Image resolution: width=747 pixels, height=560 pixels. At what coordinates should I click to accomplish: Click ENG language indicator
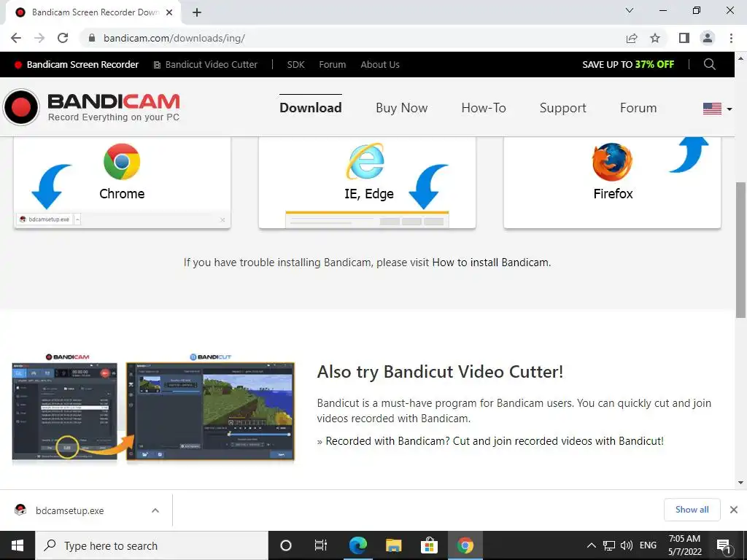click(x=648, y=545)
